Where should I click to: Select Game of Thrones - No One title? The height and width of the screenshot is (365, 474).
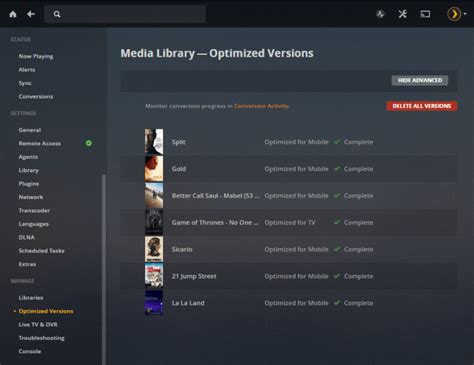[215, 222]
